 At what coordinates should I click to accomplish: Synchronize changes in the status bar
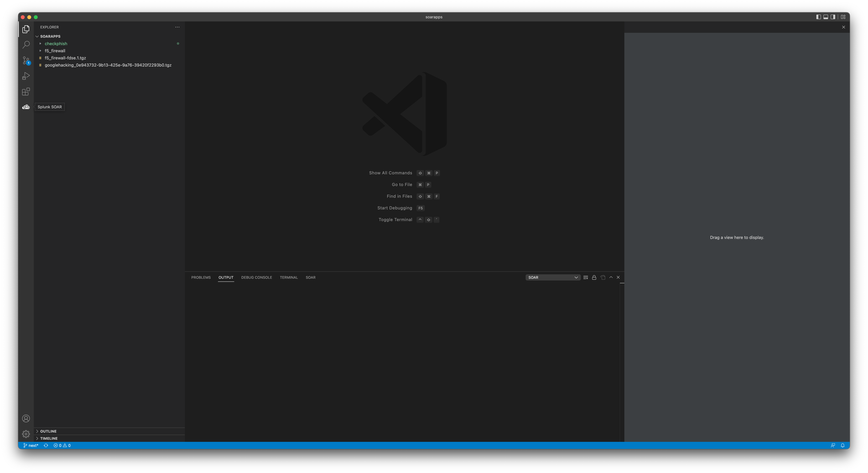coord(46,445)
